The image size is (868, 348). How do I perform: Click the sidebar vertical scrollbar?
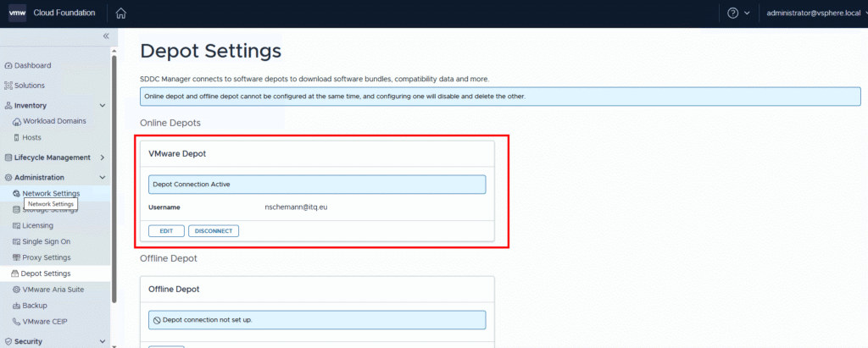(x=114, y=169)
